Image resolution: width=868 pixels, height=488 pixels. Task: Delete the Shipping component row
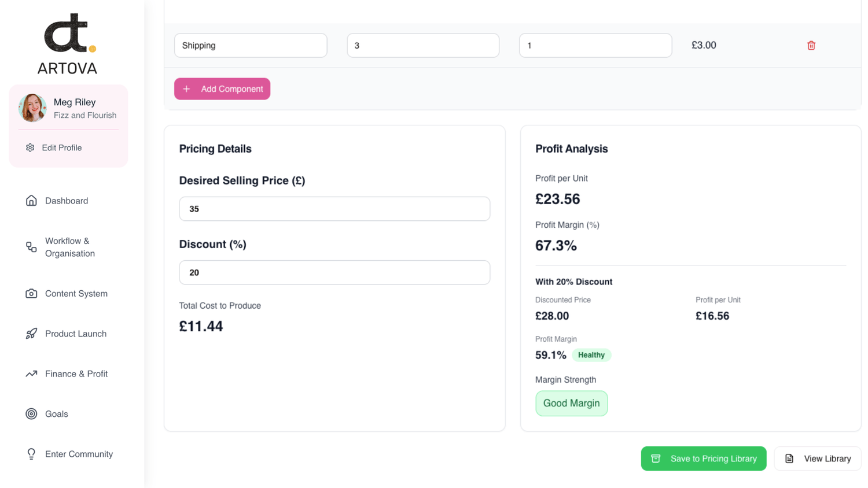coord(811,46)
